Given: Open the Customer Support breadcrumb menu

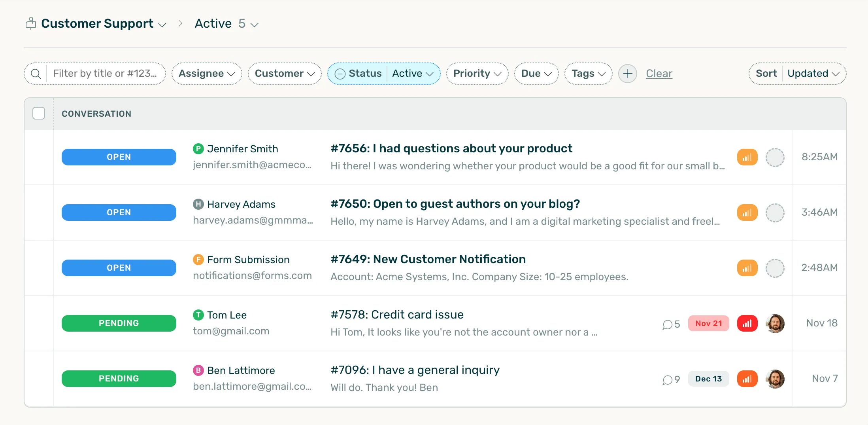Looking at the screenshot, I should point(104,24).
